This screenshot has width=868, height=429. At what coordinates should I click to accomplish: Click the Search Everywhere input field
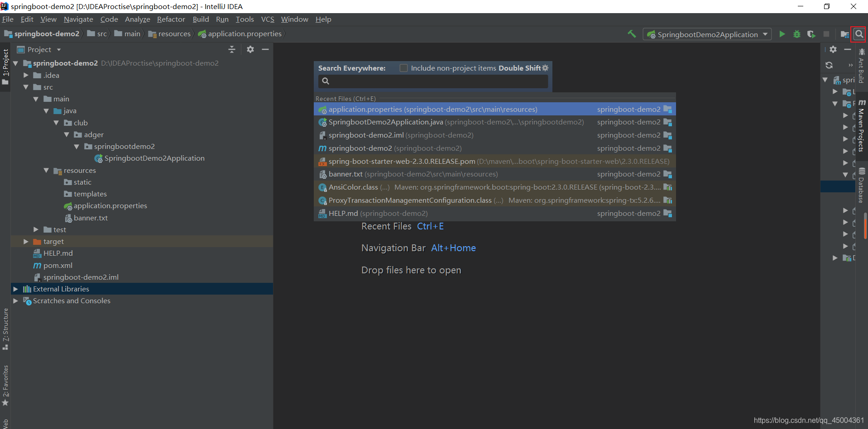(433, 81)
